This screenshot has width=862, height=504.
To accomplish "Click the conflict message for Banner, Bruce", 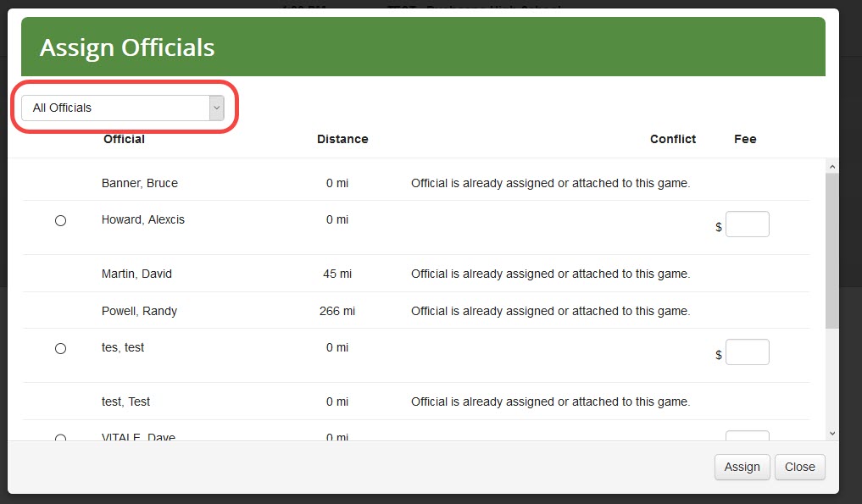I will pos(550,183).
